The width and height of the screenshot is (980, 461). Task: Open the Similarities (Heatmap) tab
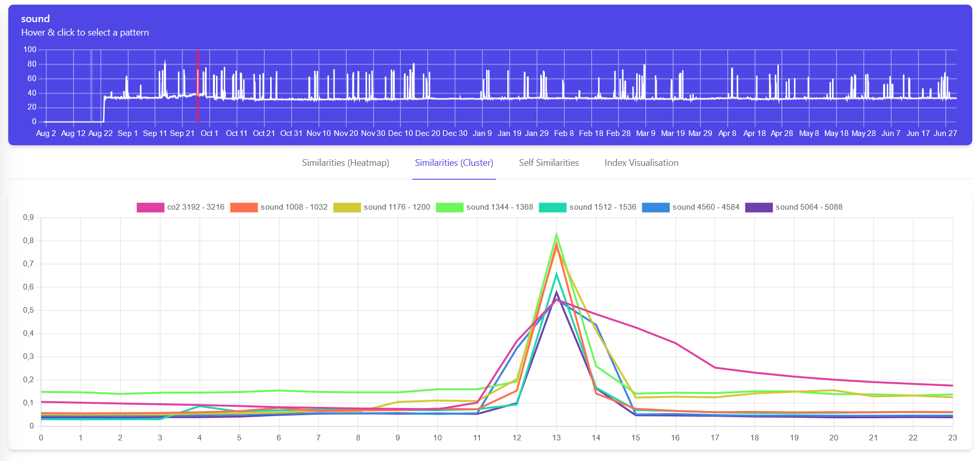345,163
